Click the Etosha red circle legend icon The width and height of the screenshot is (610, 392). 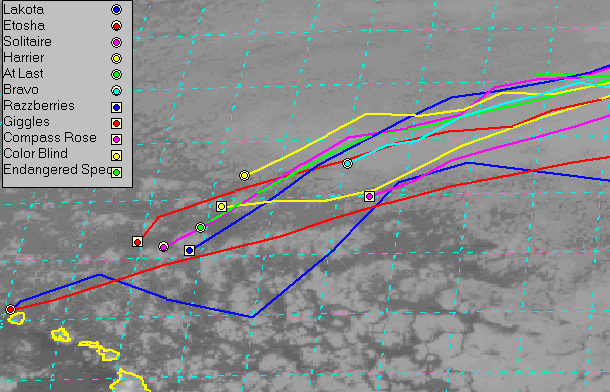[116, 26]
